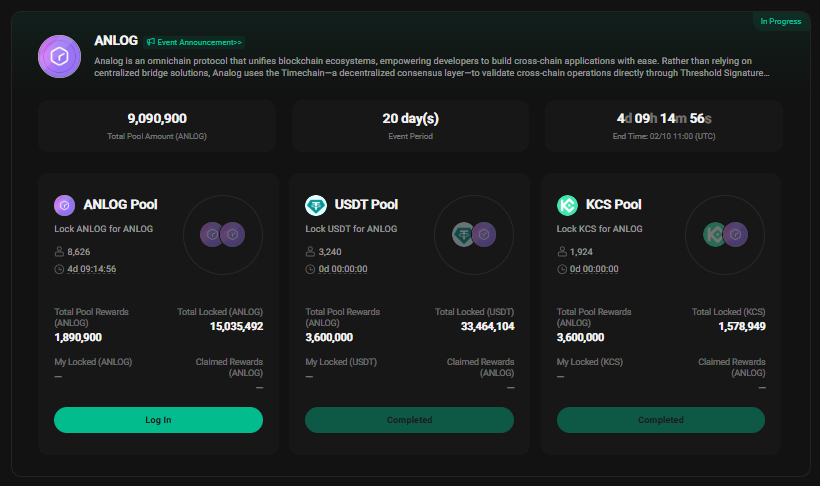This screenshot has width=820, height=486.
Task: Click the KCS Pool coin icon
Action: pyautogui.click(x=567, y=205)
